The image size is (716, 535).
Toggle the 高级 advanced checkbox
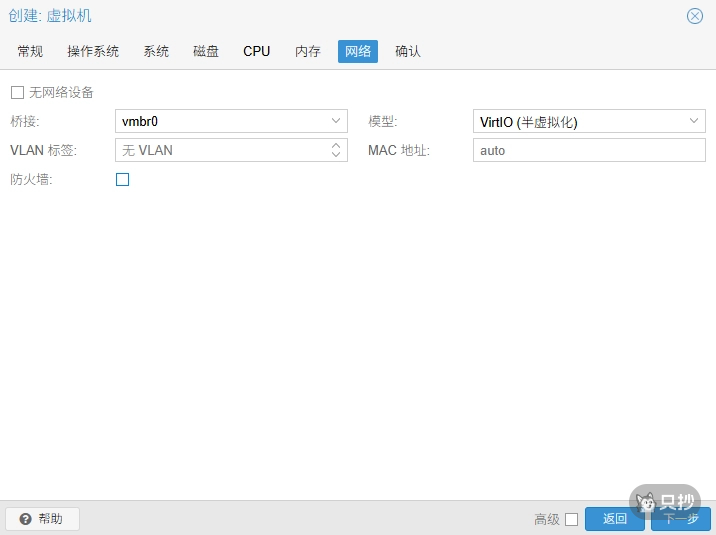(x=571, y=519)
